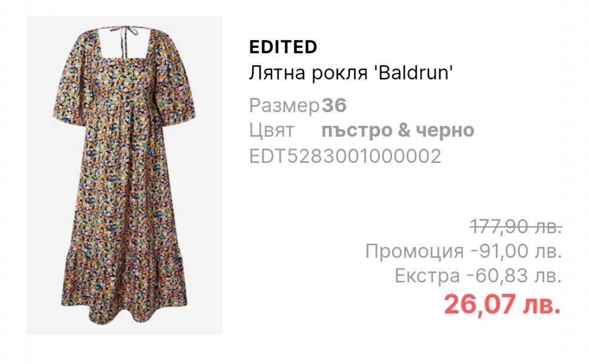Click the Промоция -91,00 лв. discount line

(x=464, y=251)
